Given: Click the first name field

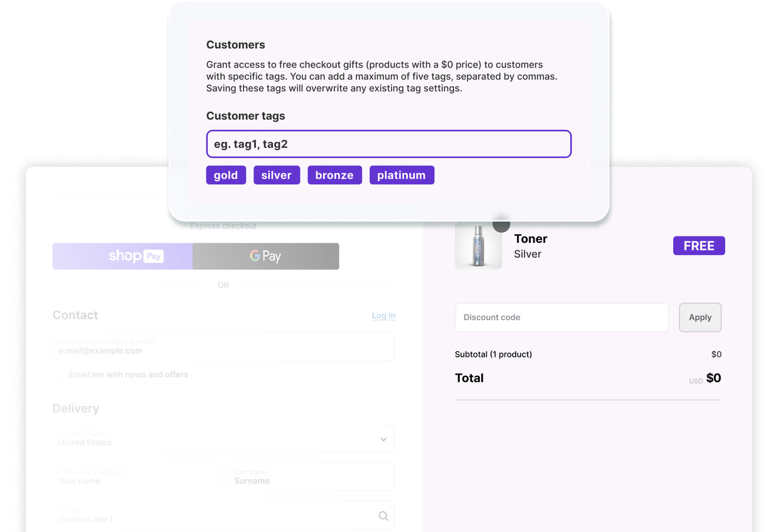Looking at the screenshot, I should pyautogui.click(x=136, y=477).
